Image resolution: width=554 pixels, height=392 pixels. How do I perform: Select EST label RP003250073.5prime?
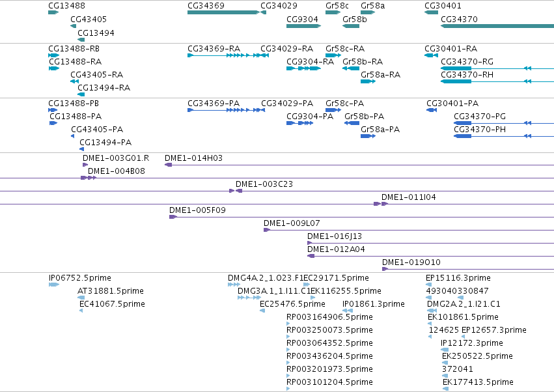329,331
